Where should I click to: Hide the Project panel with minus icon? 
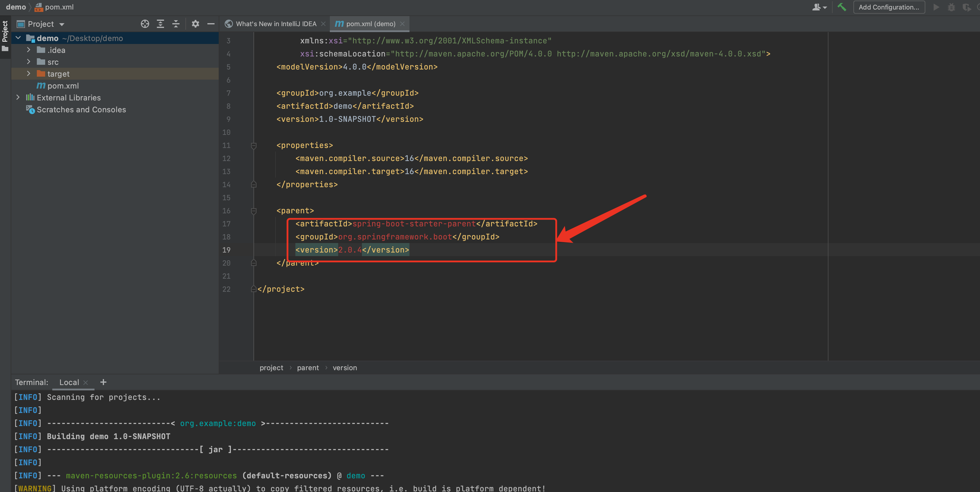click(x=211, y=24)
